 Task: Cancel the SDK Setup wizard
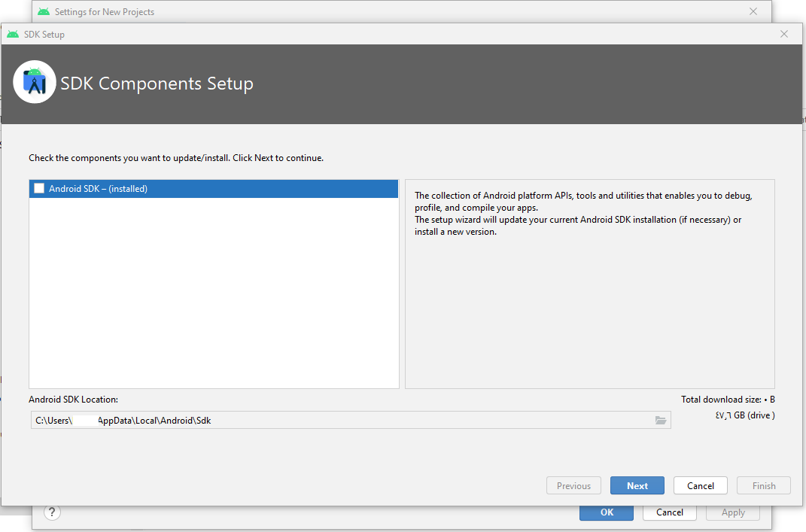[x=700, y=485]
